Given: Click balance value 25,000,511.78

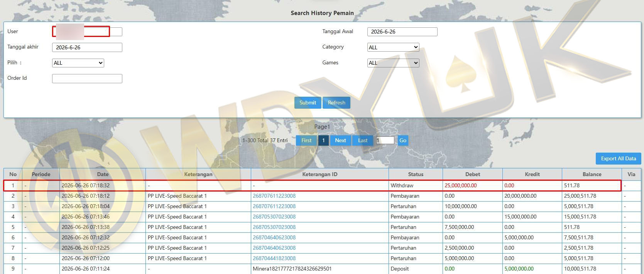Looking at the screenshot, I should click(580, 196).
